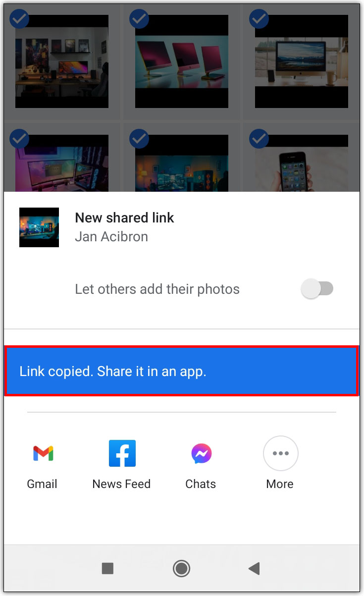Tap the Android home circle button
This screenshot has width=364, height=596.
(181, 568)
